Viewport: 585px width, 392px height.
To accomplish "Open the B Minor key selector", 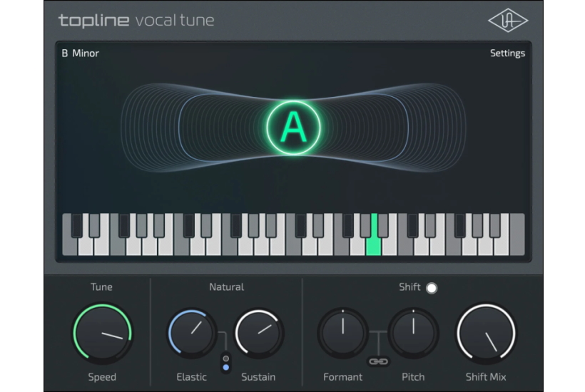I will [80, 53].
